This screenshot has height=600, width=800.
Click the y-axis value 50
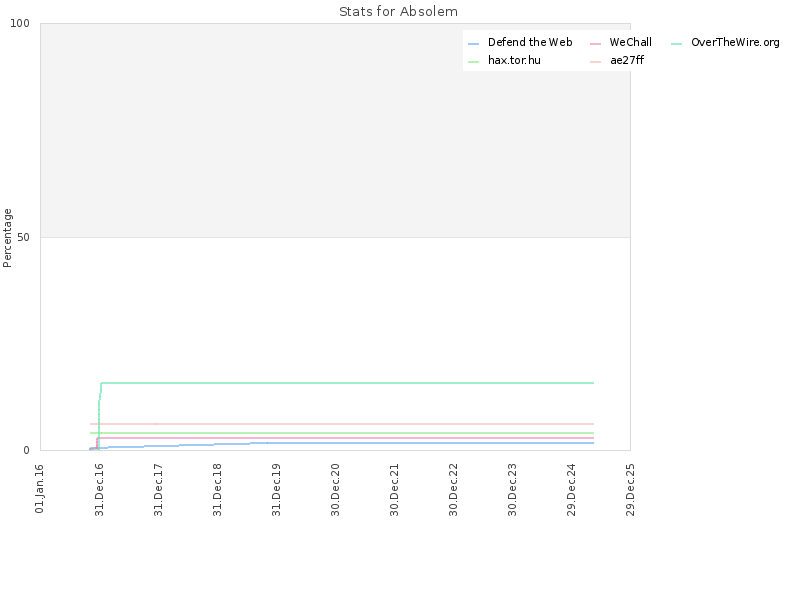(23, 237)
